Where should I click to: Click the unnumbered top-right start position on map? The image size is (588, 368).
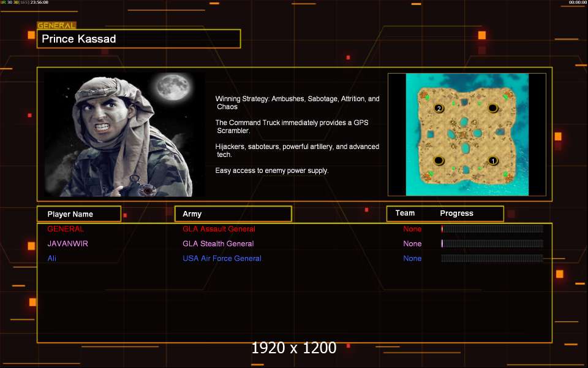point(492,109)
